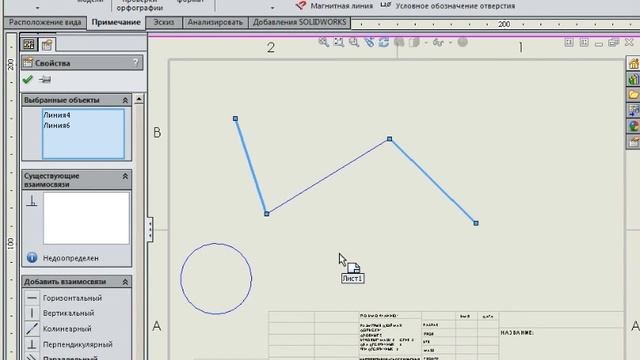This screenshot has width=640, height=360.
Task: Click the Магнитная линия tool
Action: (x=334, y=6)
